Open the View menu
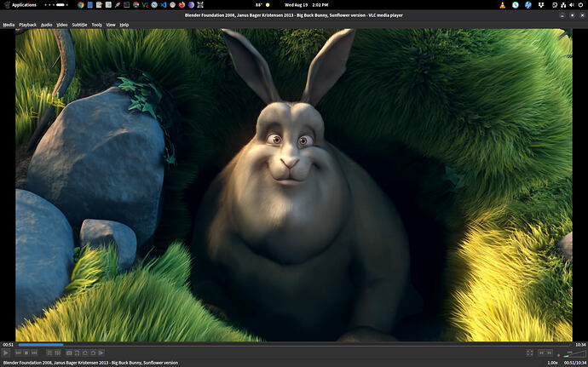Screen dimensions: 588x367 pyautogui.click(x=111, y=25)
